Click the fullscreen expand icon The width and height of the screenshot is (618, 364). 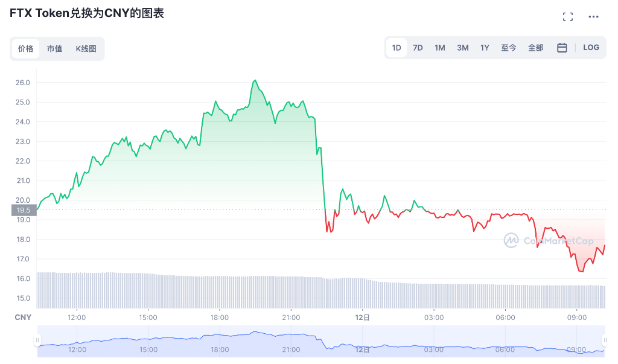(567, 17)
